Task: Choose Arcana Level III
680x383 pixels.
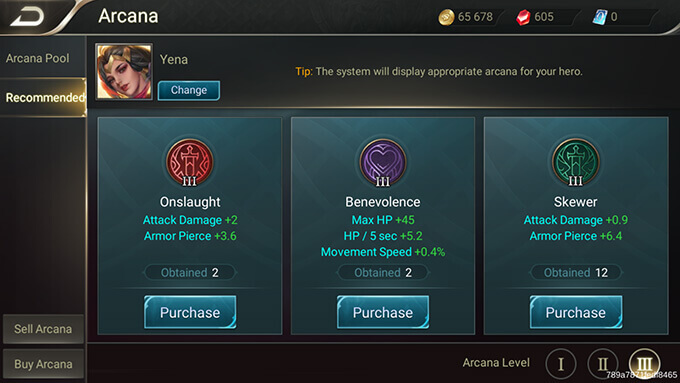Action: click(644, 363)
